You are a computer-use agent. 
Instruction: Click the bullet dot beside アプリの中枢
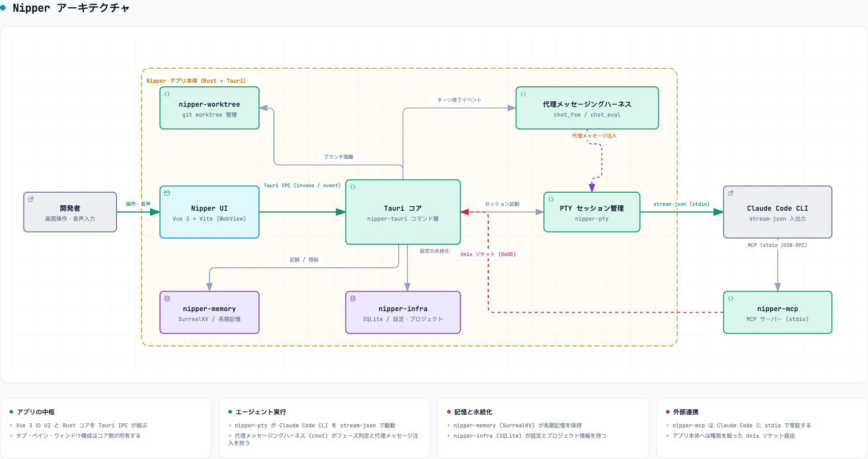[x=11, y=412]
